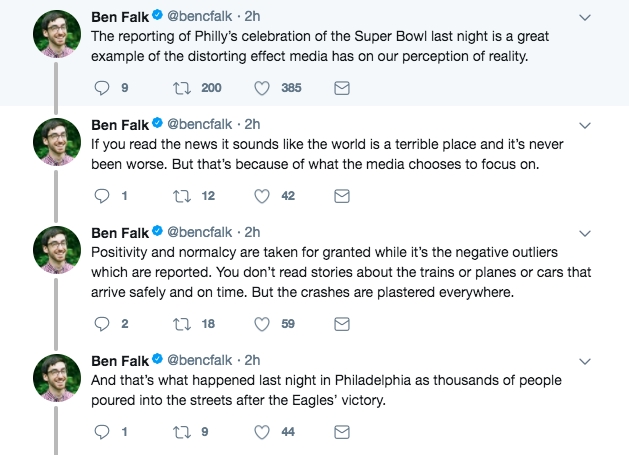Viewport: 629px width, 455px height.
Task: Click Ben Falk's avatar on the third tweet
Action: (x=57, y=250)
